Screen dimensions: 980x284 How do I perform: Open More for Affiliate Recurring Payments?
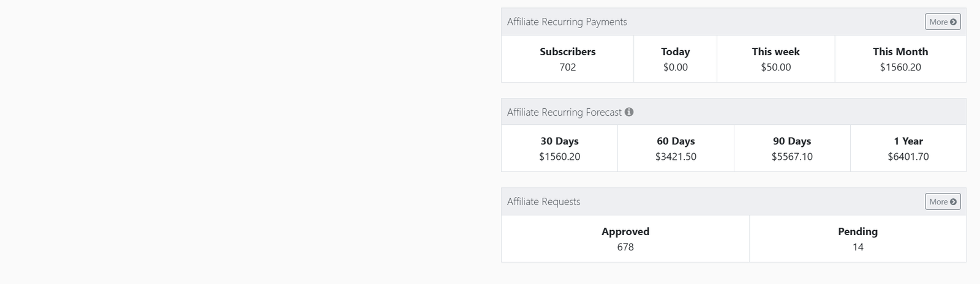click(943, 21)
